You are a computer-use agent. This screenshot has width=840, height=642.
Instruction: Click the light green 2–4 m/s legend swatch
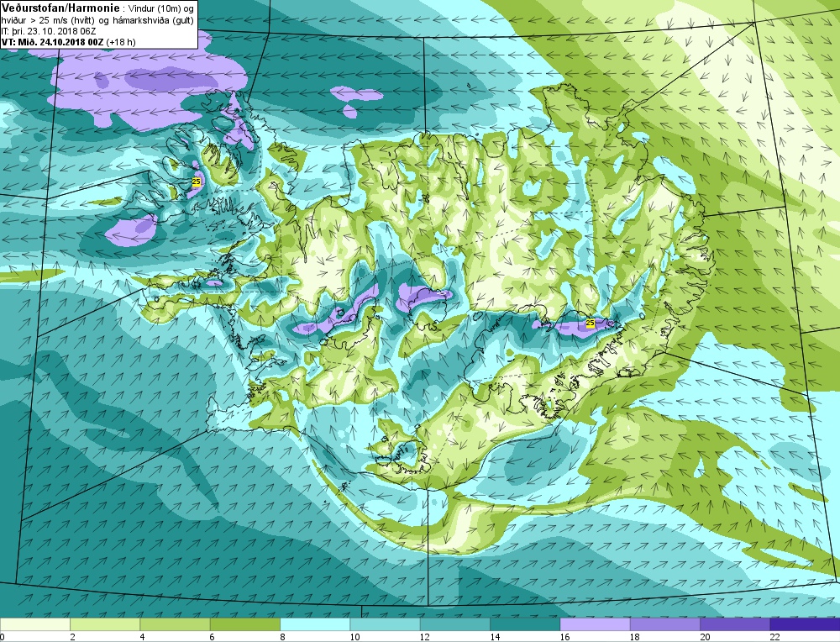[105, 624]
